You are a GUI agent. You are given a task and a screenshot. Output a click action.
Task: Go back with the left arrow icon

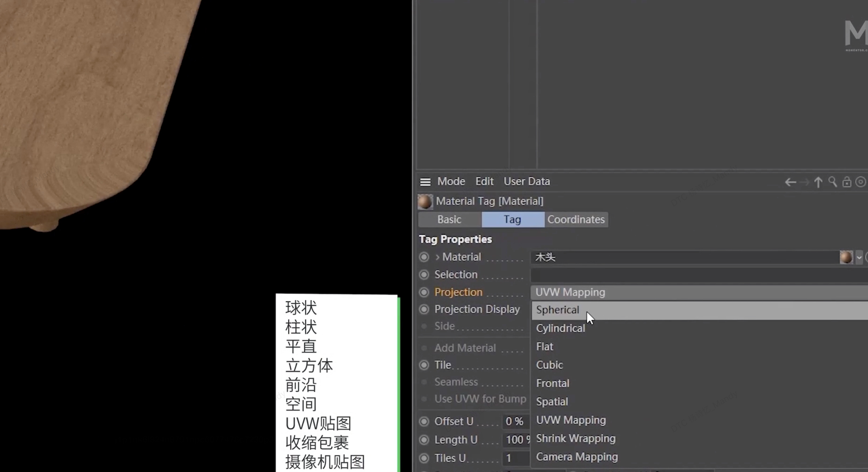click(x=790, y=182)
